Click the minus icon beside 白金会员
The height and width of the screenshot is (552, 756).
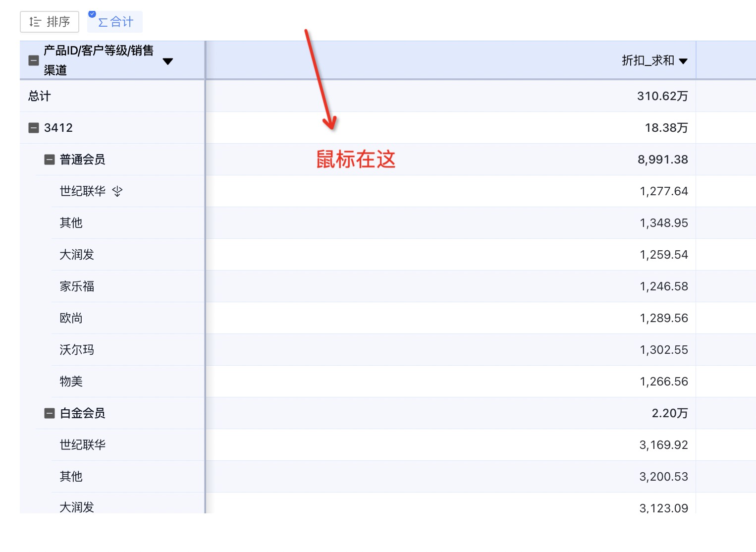point(49,413)
